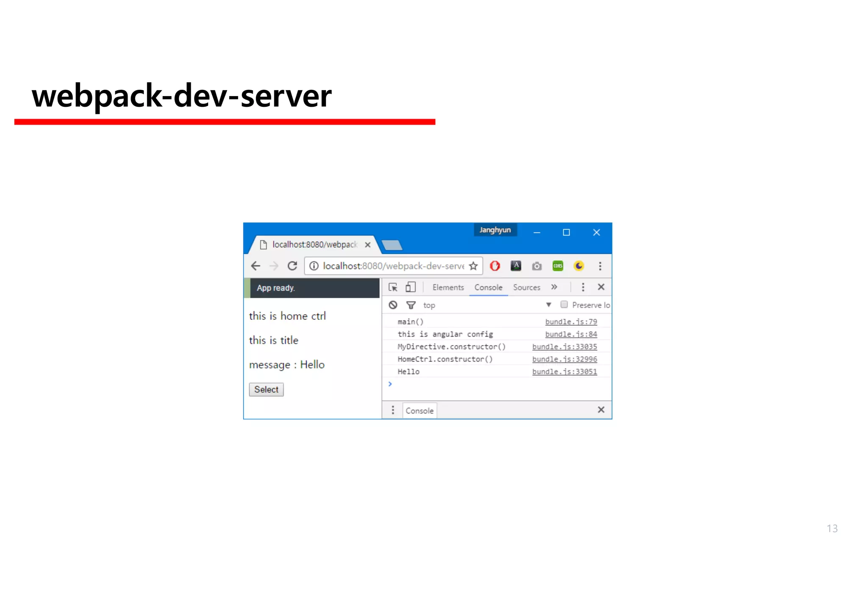
Task: Open the Chrome main three-dot menu
Action: click(x=600, y=266)
